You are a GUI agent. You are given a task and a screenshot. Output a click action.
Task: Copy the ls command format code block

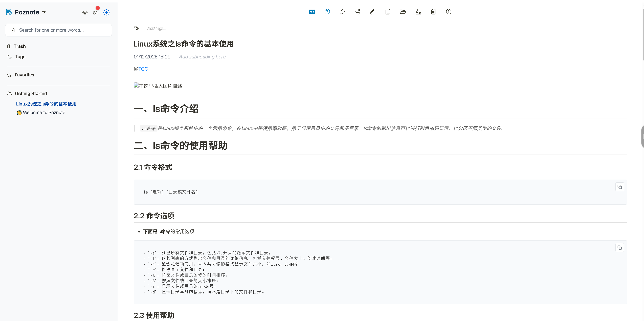[x=620, y=187]
